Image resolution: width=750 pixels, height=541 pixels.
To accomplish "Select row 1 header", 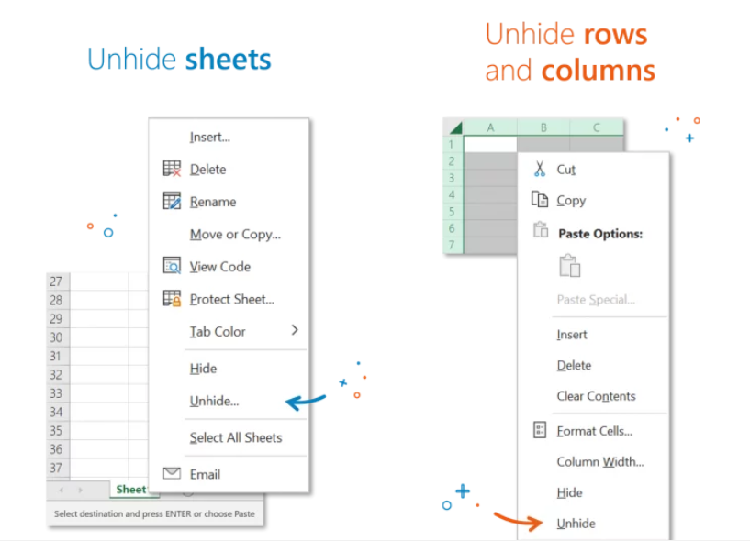I will click(452, 144).
